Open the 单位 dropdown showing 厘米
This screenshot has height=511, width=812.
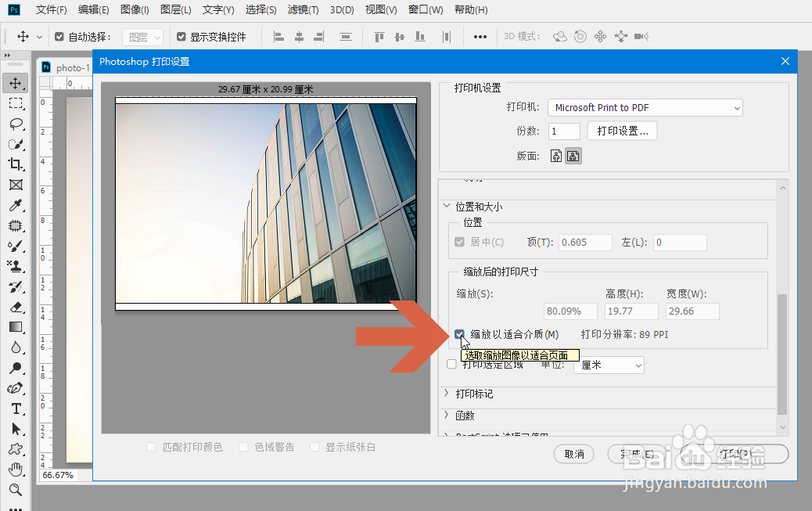tap(609, 365)
